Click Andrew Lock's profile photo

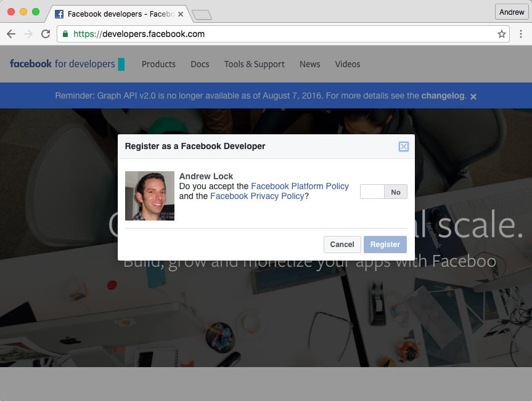tap(150, 196)
